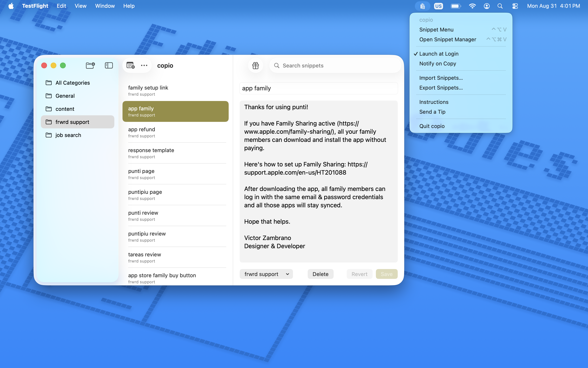Open the three-dot more options menu

click(x=144, y=65)
